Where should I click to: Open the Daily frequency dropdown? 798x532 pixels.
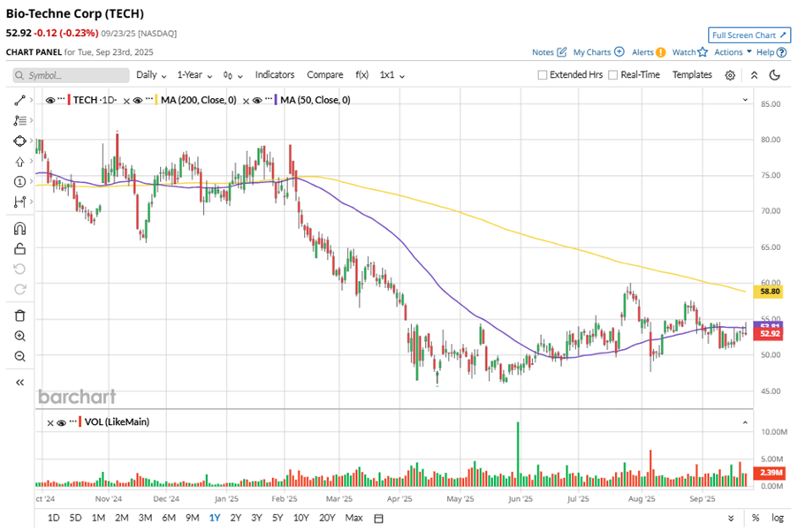coord(151,75)
